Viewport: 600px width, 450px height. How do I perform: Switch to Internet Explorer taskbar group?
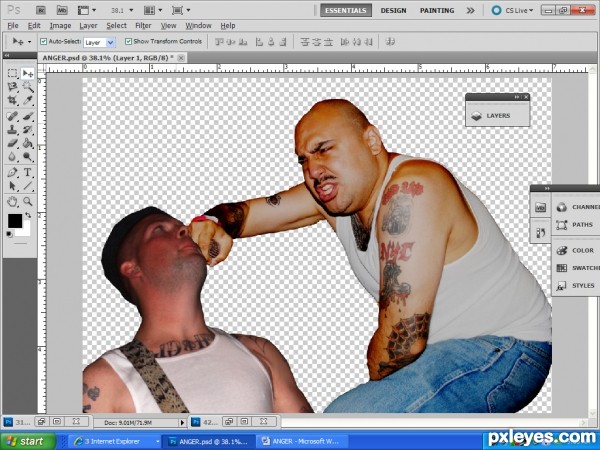pos(114,442)
